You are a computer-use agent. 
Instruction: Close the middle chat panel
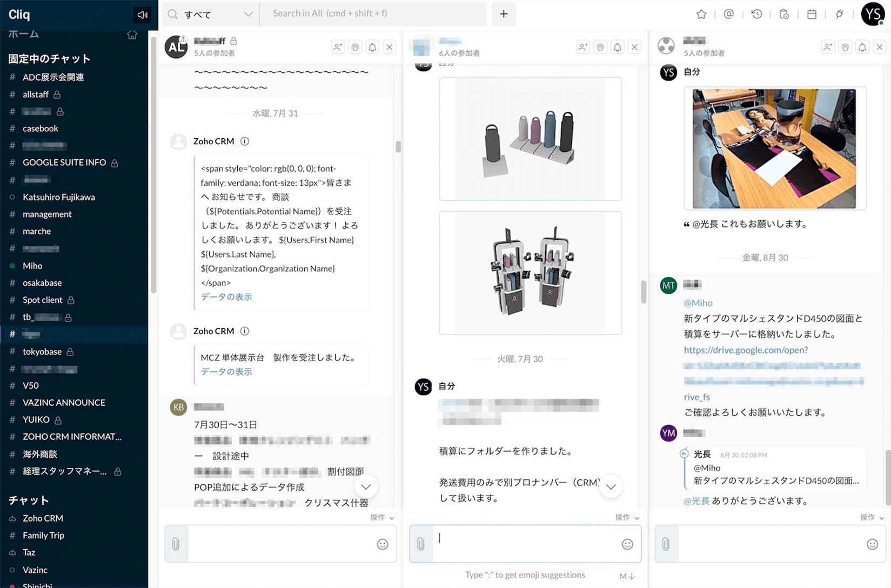(x=634, y=47)
